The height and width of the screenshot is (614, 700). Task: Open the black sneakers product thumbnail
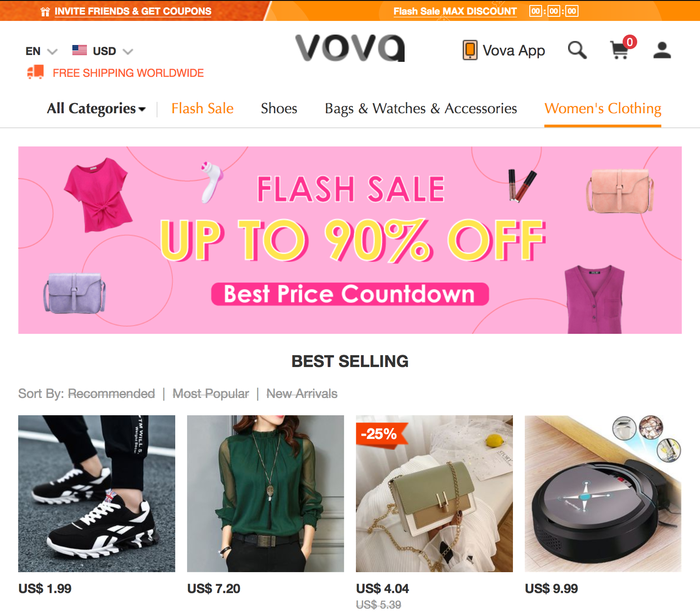96,493
